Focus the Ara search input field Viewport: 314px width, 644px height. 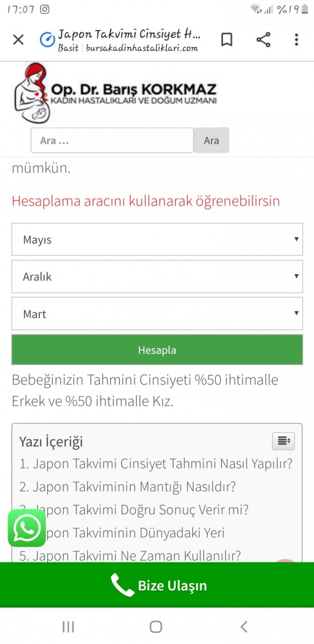112,140
